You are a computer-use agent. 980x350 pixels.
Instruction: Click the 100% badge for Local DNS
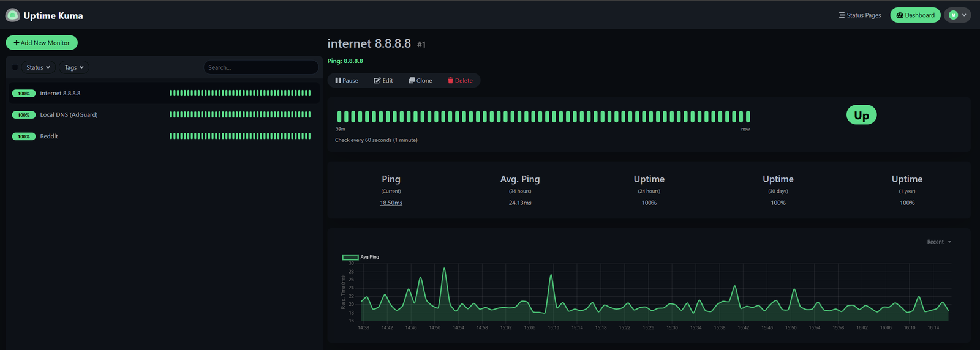[x=24, y=115]
